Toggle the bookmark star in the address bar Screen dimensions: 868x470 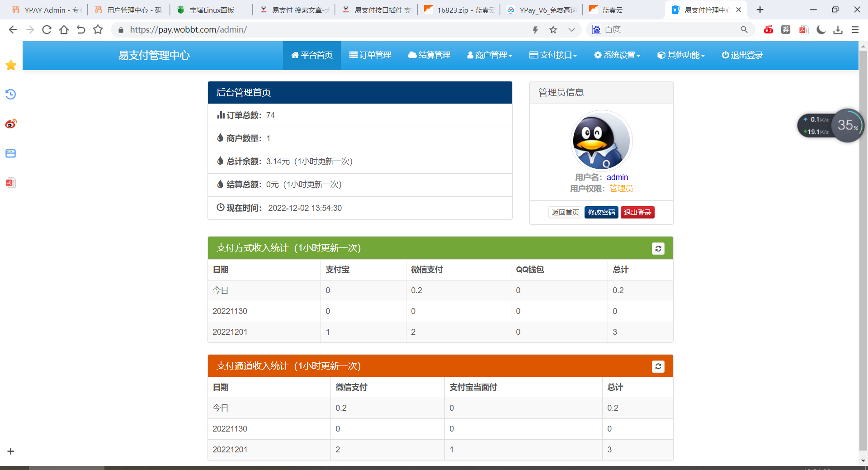[x=553, y=29]
